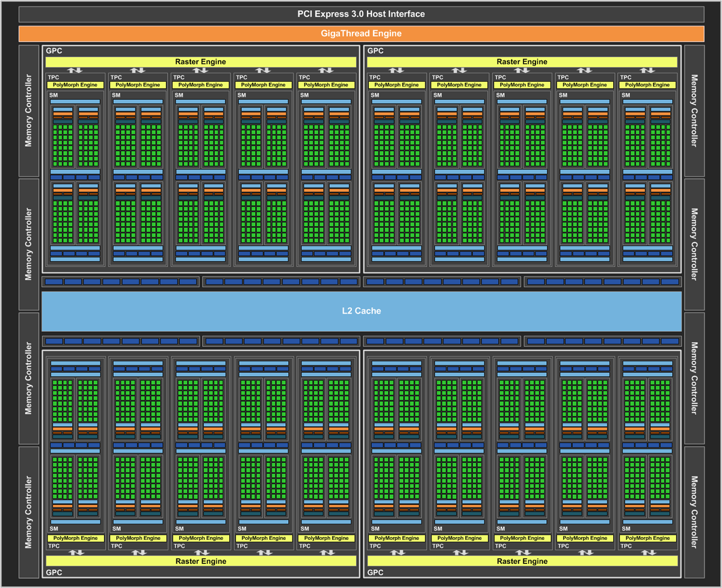Click the last PolyMorph Engine in the lower-right GPC

click(648, 538)
